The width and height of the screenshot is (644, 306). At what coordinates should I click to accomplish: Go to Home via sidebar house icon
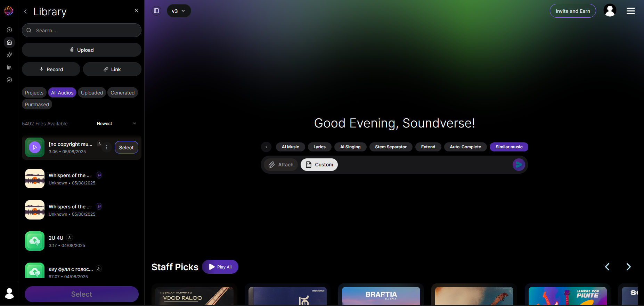coord(9,42)
